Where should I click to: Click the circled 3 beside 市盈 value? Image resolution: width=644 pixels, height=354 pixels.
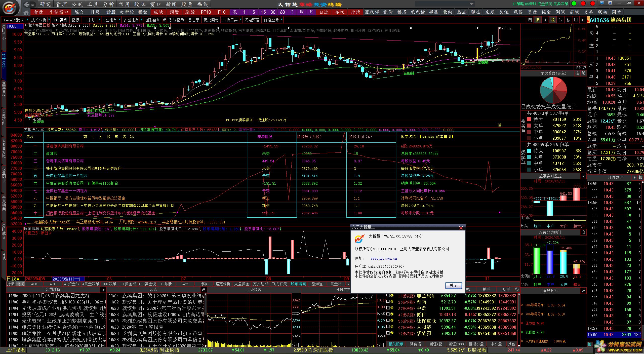coord(613,159)
